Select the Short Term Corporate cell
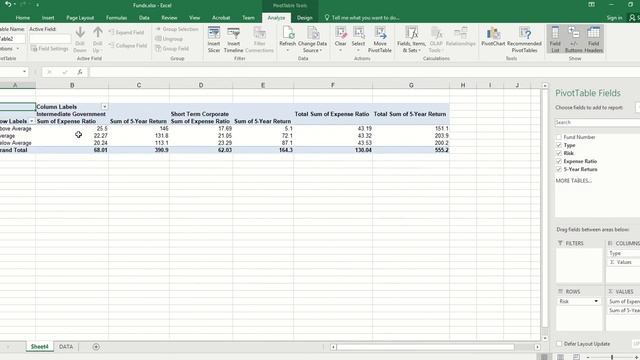This screenshot has height=360, width=640. [201, 114]
